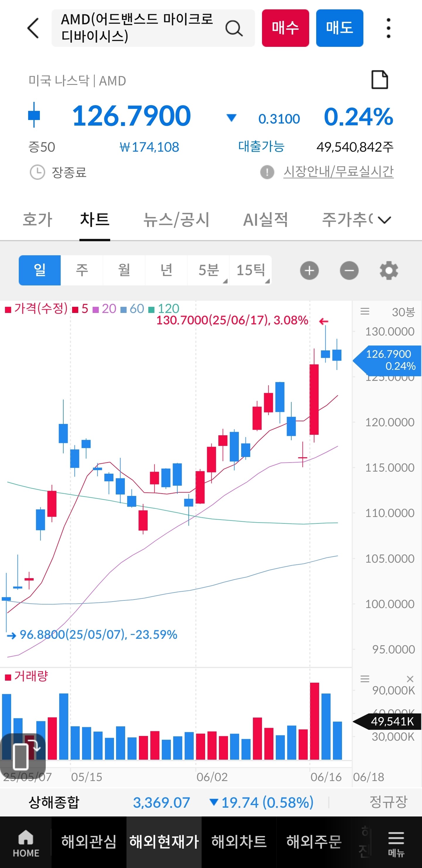The image size is (422, 868).
Task: Tap the large 126.7900 price
Action: (132, 116)
